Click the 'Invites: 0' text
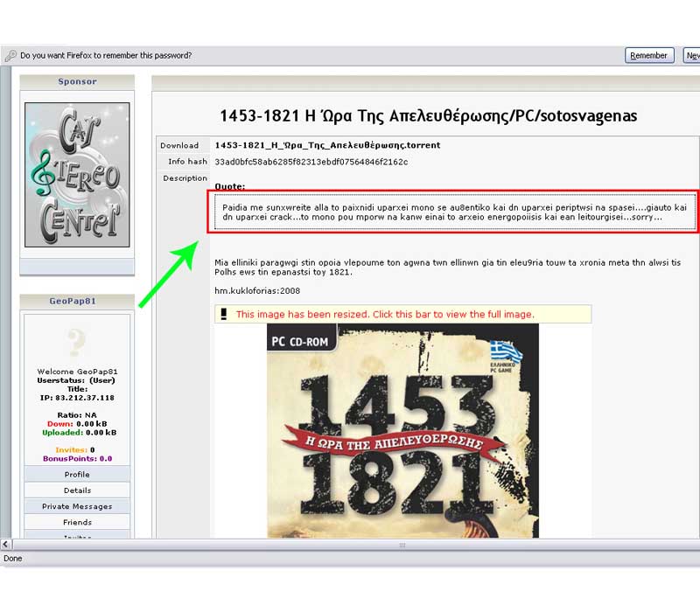The height and width of the screenshot is (612, 700). [75, 450]
